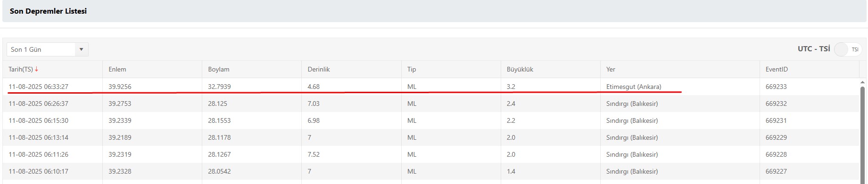The width and height of the screenshot is (868, 184).
Task: Toggle the UTC - TSİ time switch
Action: [848, 49]
